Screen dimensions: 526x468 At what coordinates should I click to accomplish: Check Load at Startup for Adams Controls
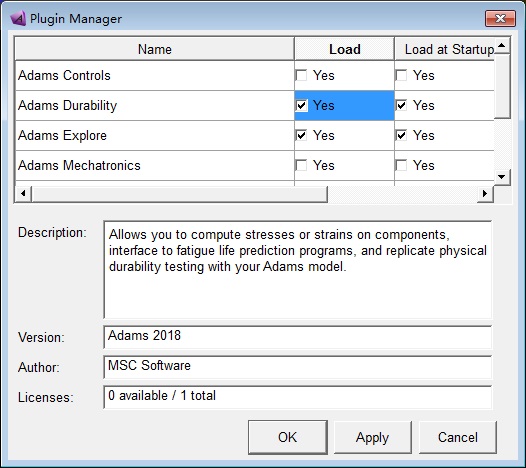[x=401, y=75]
